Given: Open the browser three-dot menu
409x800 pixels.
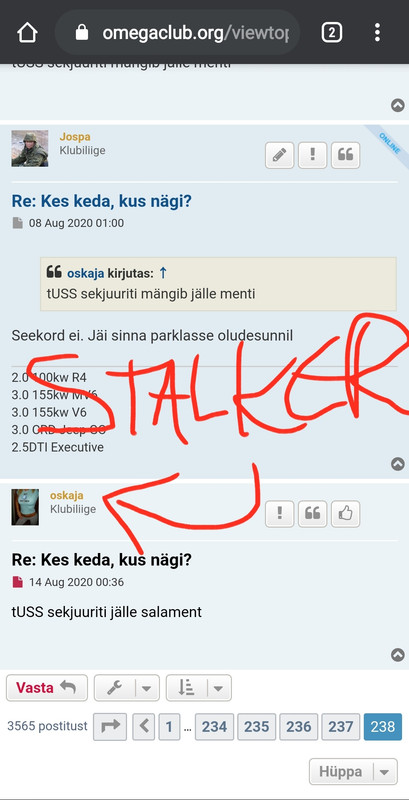Looking at the screenshot, I should point(377,33).
